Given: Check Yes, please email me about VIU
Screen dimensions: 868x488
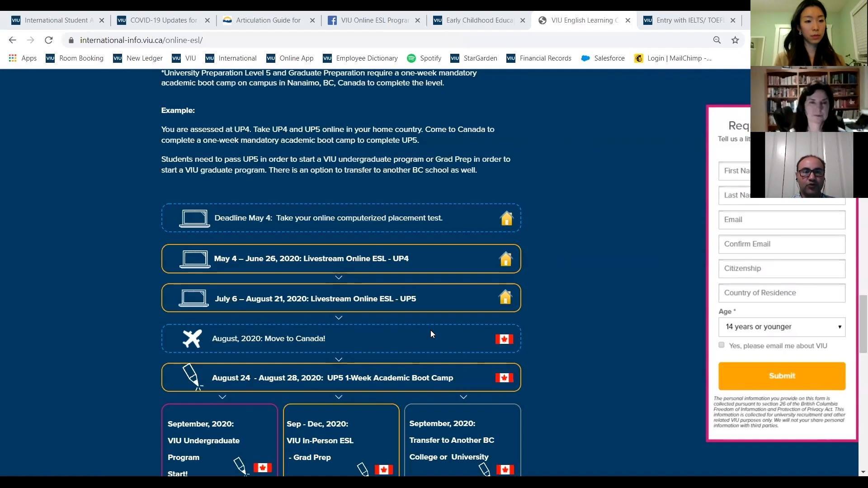Looking at the screenshot, I should coord(722,345).
